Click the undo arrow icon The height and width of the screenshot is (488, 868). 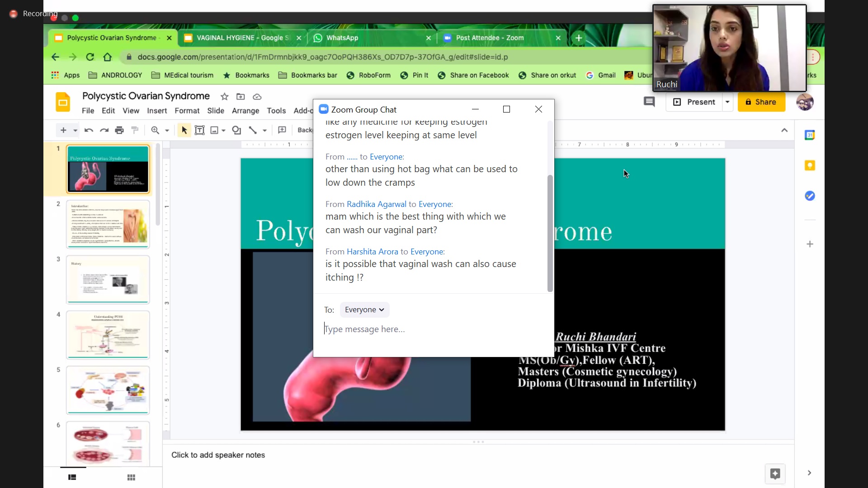[x=89, y=131]
